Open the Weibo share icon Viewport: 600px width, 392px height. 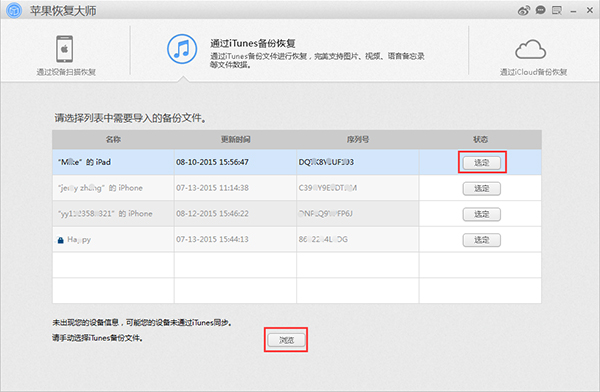click(x=523, y=10)
